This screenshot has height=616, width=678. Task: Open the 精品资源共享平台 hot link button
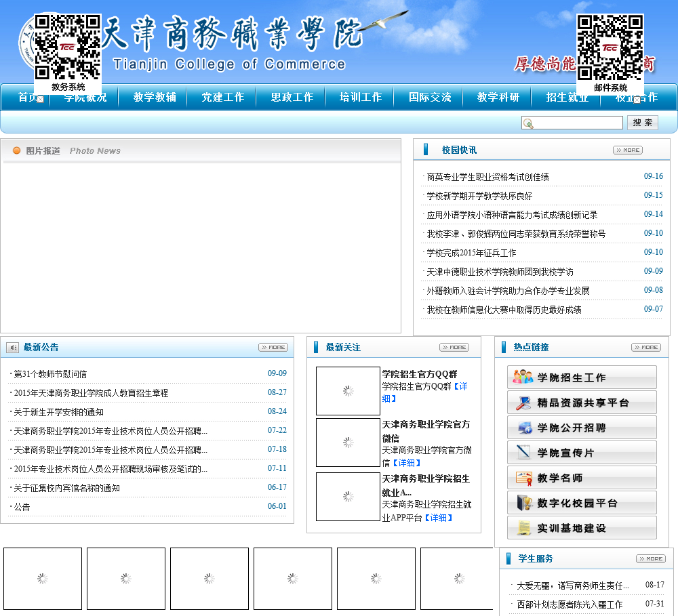[x=582, y=403]
